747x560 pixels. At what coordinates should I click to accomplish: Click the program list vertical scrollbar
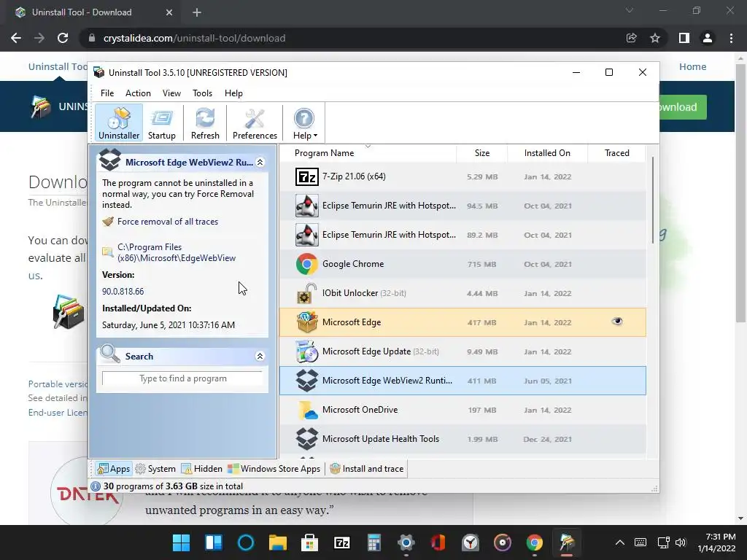point(653,200)
